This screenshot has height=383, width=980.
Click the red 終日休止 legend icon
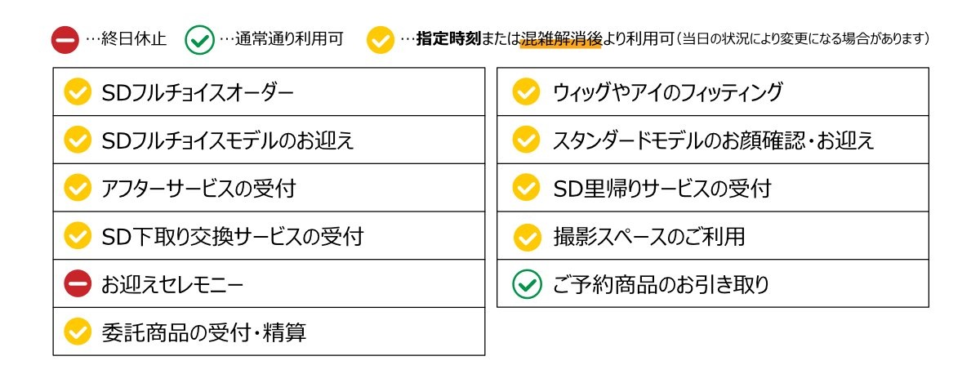[65, 39]
